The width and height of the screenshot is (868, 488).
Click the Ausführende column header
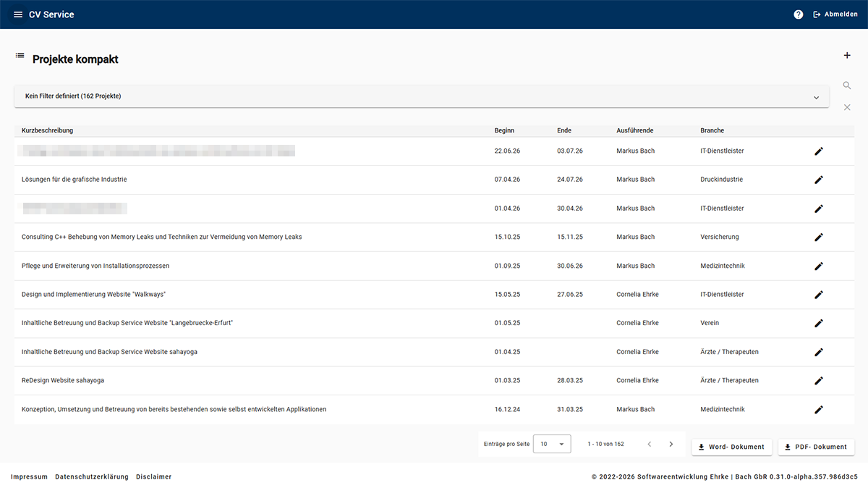pos(635,130)
